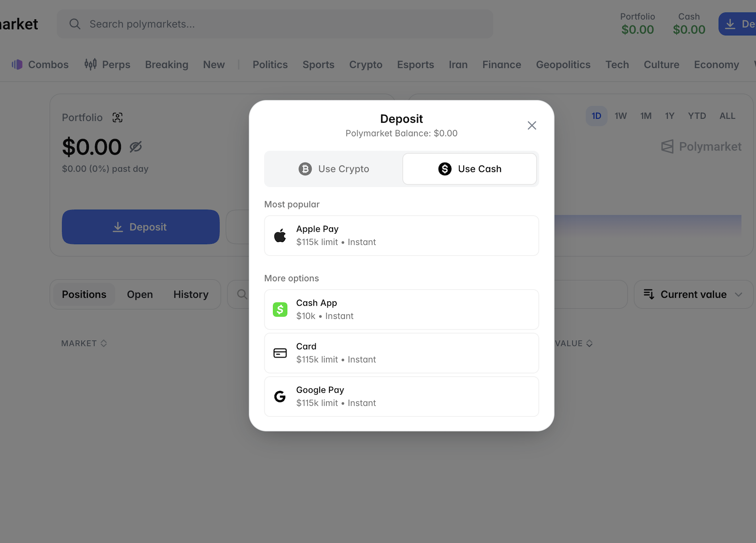
Task: Open Politics category
Action: coord(270,65)
